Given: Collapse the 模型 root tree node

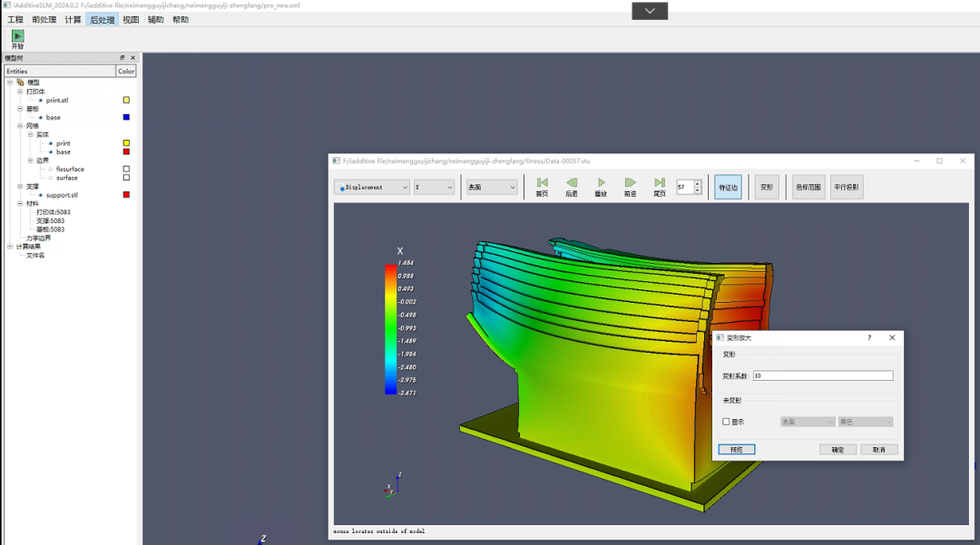Looking at the screenshot, I should click(x=10, y=83).
